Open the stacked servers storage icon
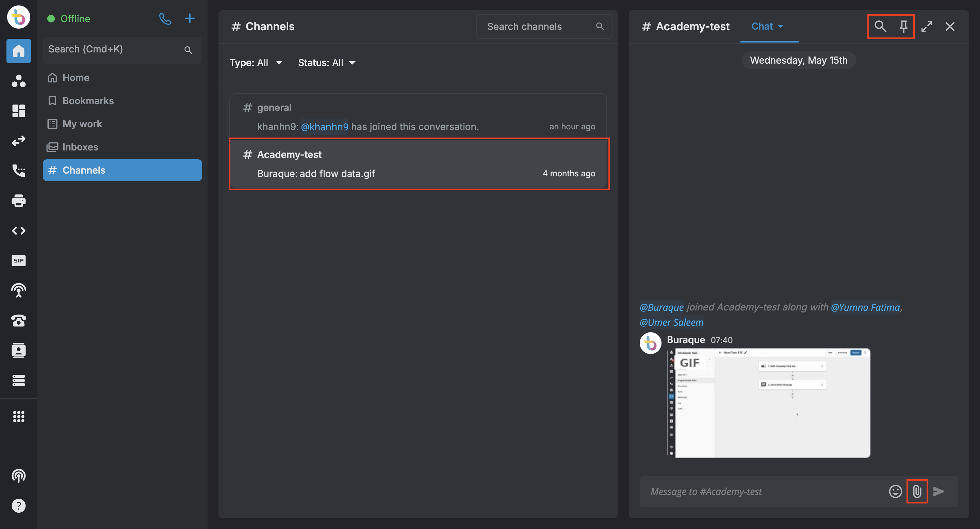This screenshot has width=980, height=529. (x=19, y=380)
